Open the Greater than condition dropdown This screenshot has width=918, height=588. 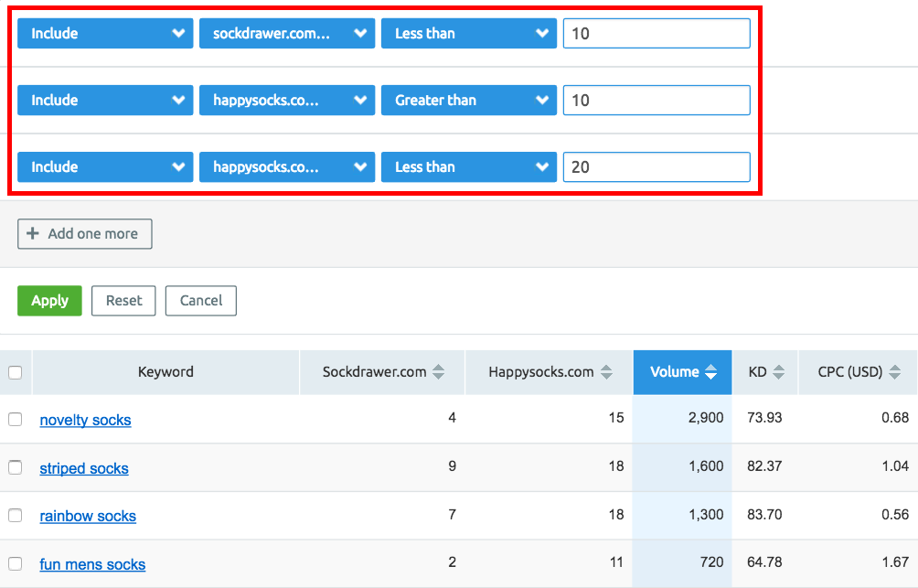(469, 101)
